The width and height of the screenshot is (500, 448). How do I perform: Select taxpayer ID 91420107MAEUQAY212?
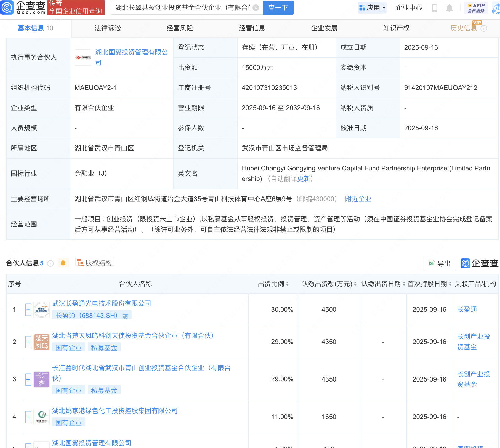(x=441, y=88)
